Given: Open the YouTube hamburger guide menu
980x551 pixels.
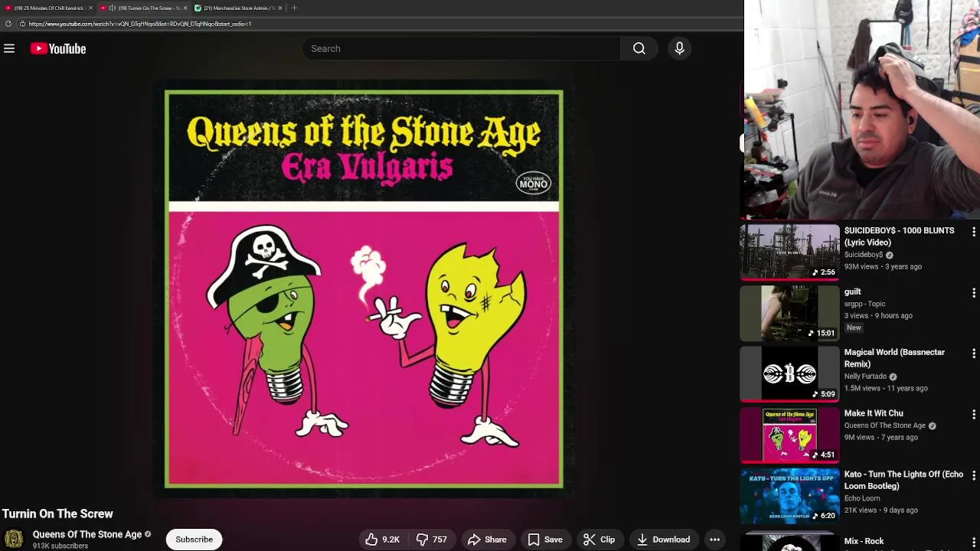Looking at the screenshot, I should pyautogui.click(x=9, y=48).
